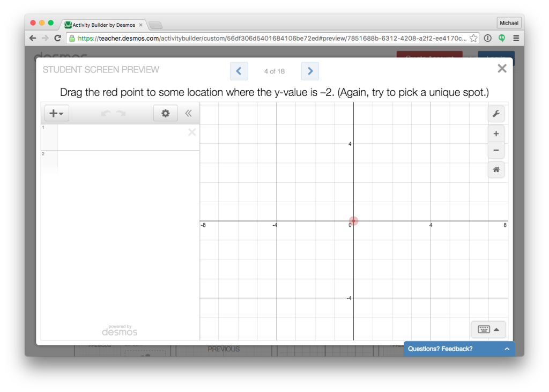The width and height of the screenshot is (549, 392).
Task: Open the Chrome menu
Action: click(x=516, y=38)
